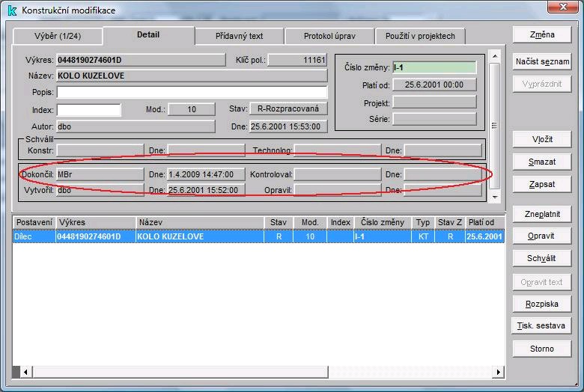
Task: Open the Protokol úprav tab
Action: (329, 36)
